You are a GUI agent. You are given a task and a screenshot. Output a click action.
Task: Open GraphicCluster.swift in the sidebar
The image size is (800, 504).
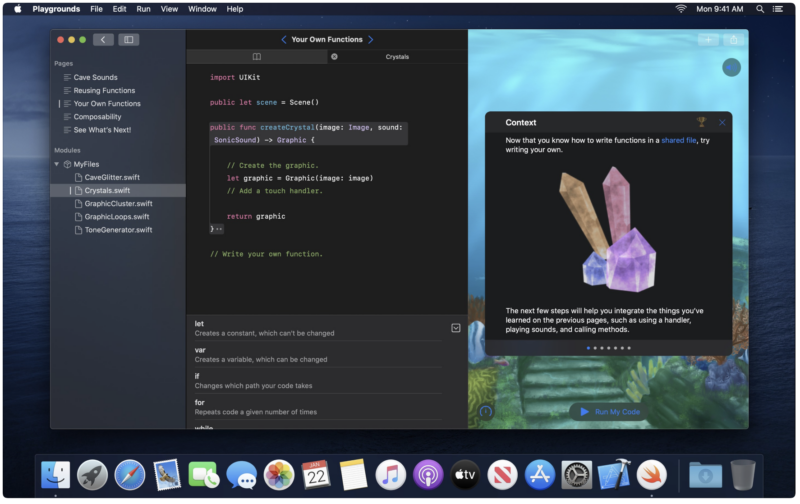coord(118,203)
